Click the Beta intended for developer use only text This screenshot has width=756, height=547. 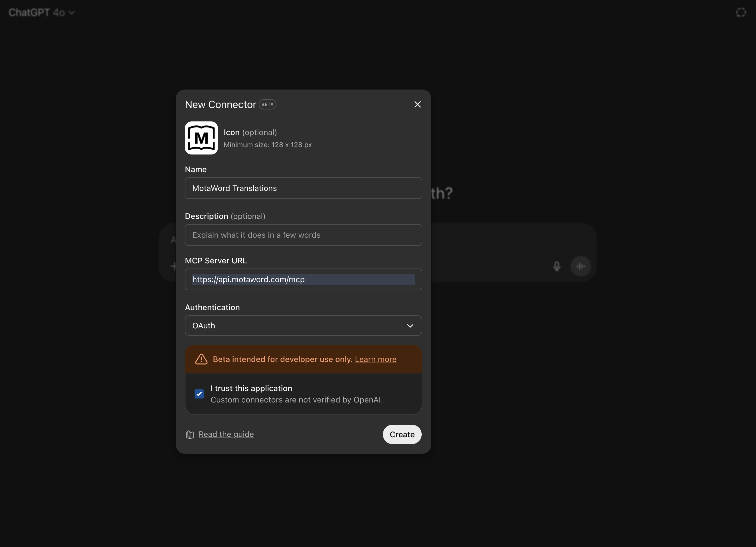(x=283, y=359)
